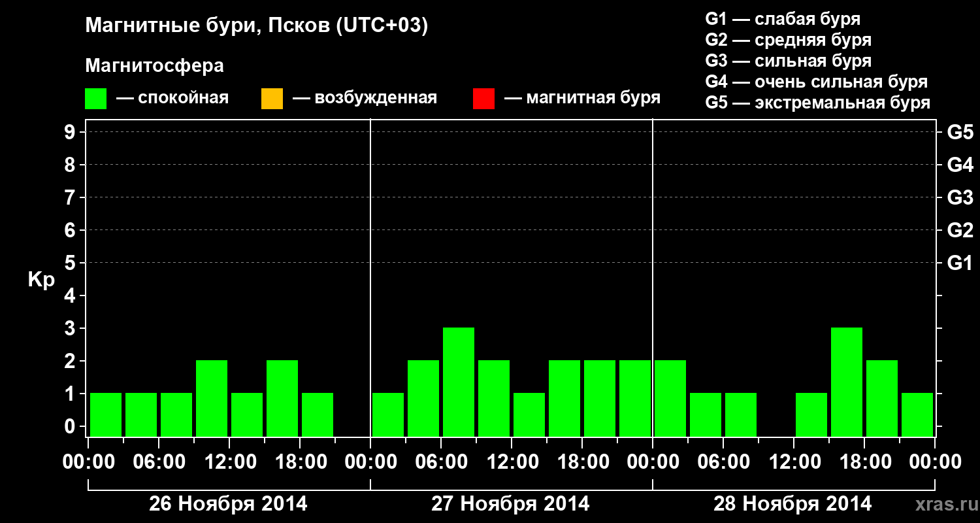Click the 'G4' label on the right axis
Image resolution: width=980 pixels, height=523 pixels.
click(960, 165)
